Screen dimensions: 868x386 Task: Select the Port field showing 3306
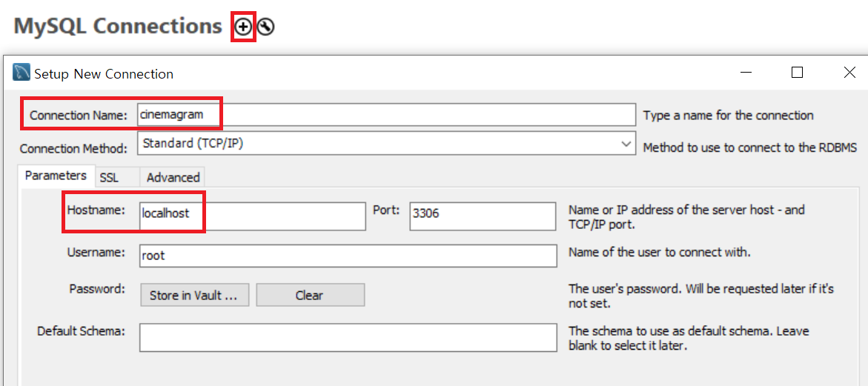coord(483,216)
